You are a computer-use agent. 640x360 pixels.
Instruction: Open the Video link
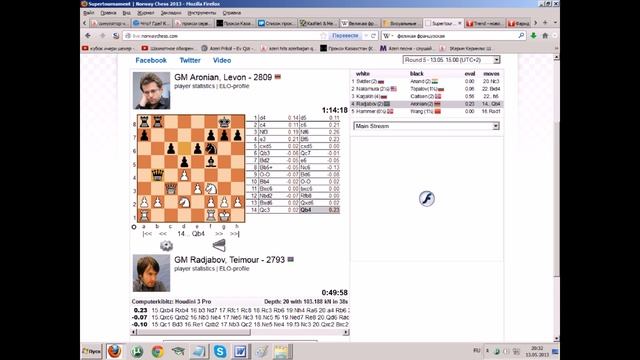(x=222, y=60)
